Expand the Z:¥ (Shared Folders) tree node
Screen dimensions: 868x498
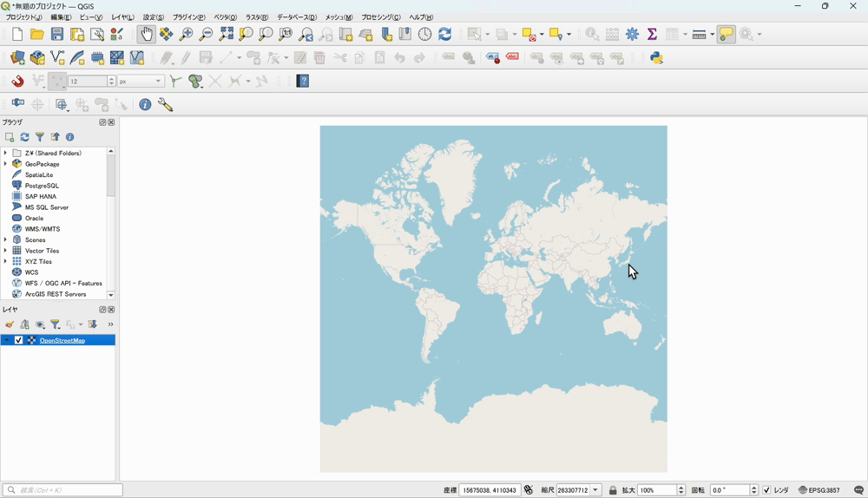[5, 153]
